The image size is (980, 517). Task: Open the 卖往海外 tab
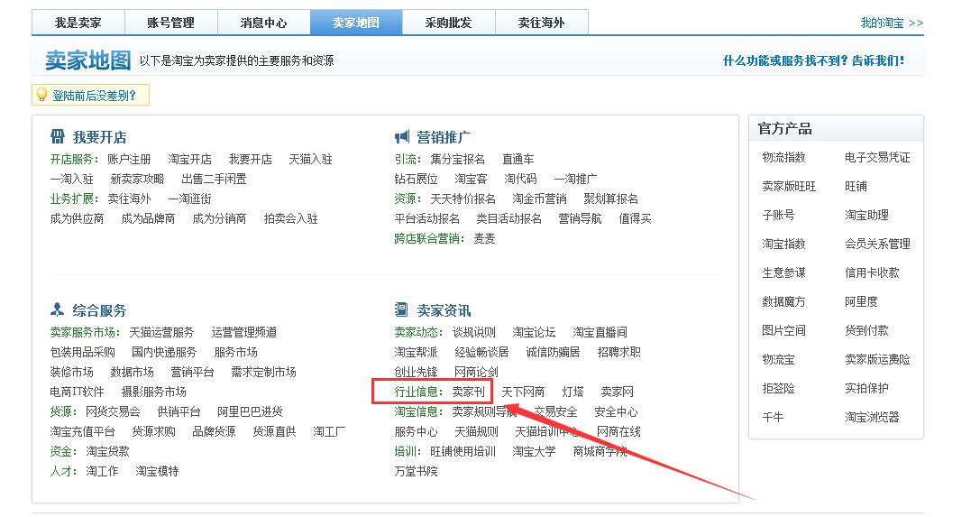(541, 23)
